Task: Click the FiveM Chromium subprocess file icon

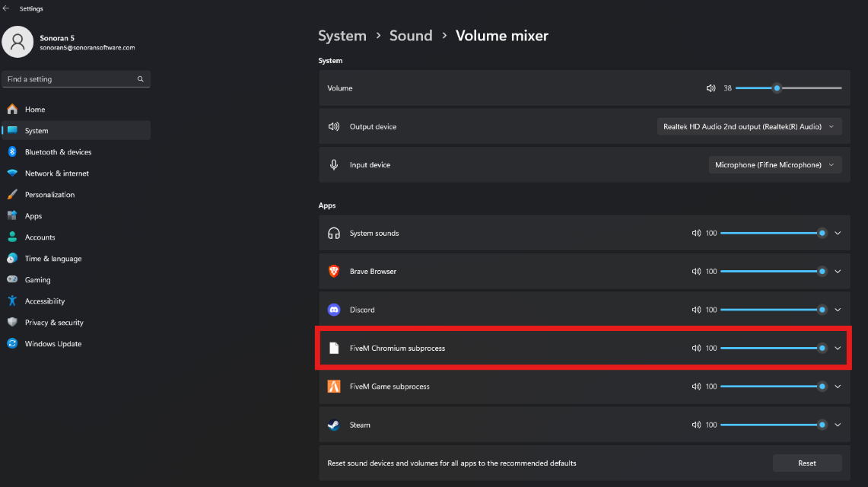Action: click(334, 348)
